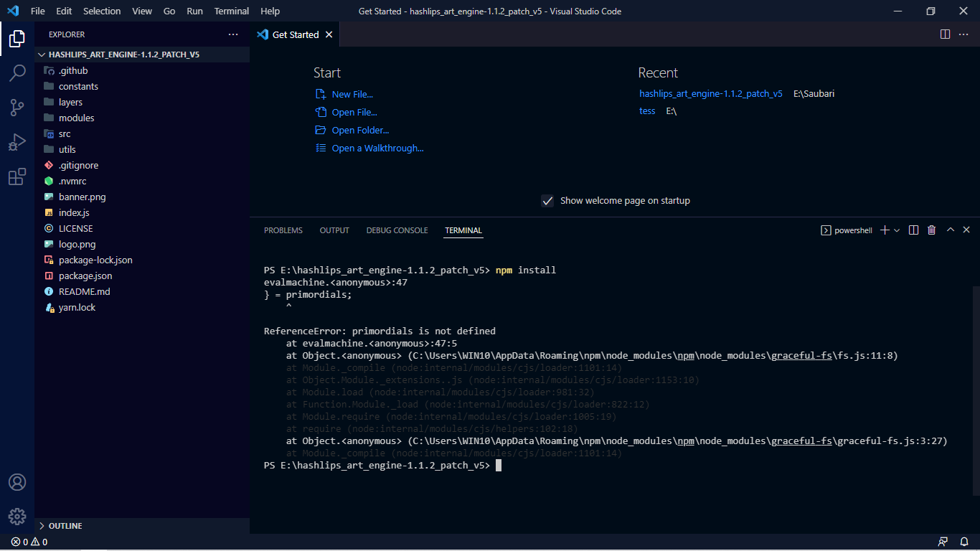Kill the active terminal with the trash icon
This screenshot has height=551, width=980.
coord(931,230)
